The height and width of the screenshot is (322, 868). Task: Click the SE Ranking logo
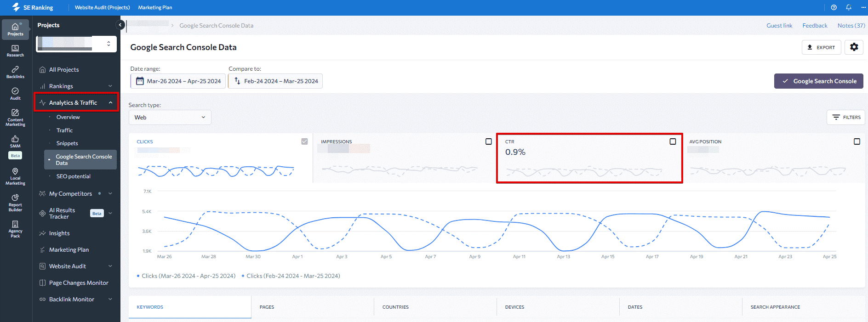pyautogui.click(x=32, y=7)
